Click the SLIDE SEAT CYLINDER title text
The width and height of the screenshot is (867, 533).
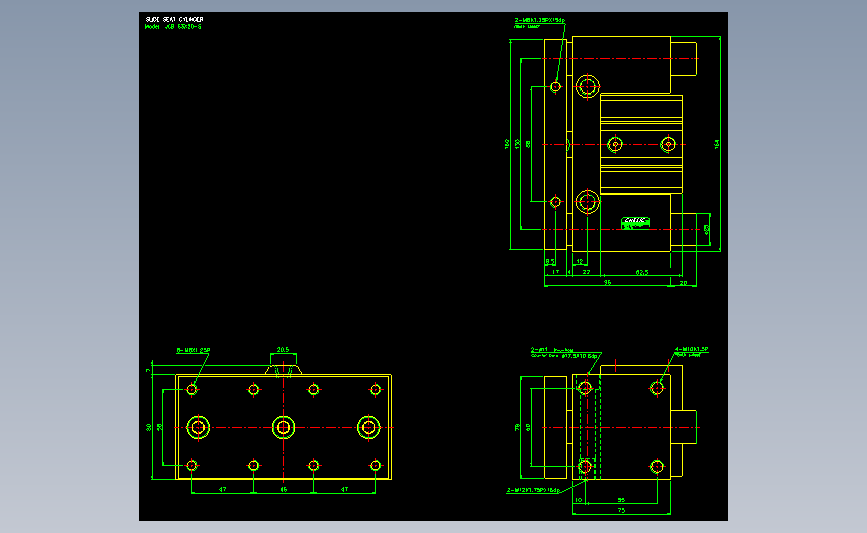click(x=174, y=19)
